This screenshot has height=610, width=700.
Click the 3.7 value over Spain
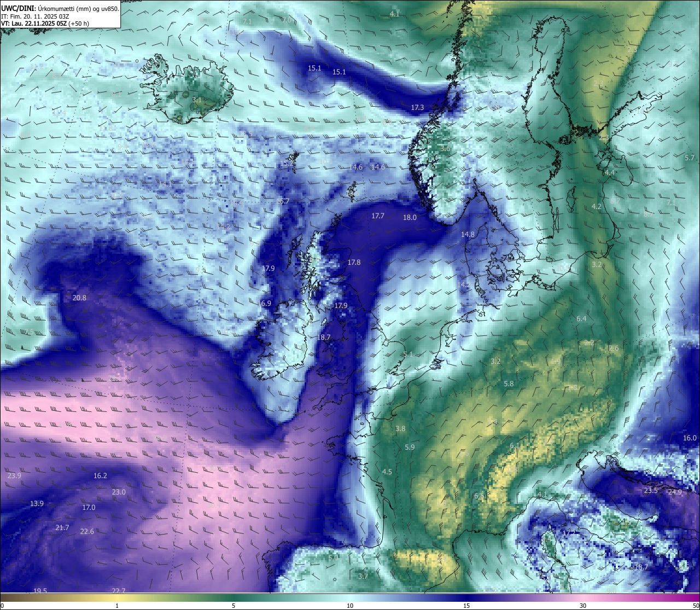point(363,576)
